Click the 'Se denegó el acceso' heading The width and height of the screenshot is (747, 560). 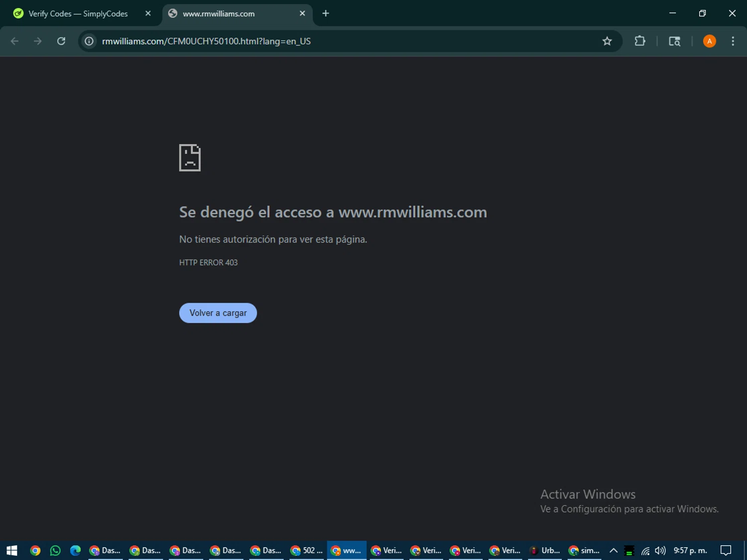[333, 212]
